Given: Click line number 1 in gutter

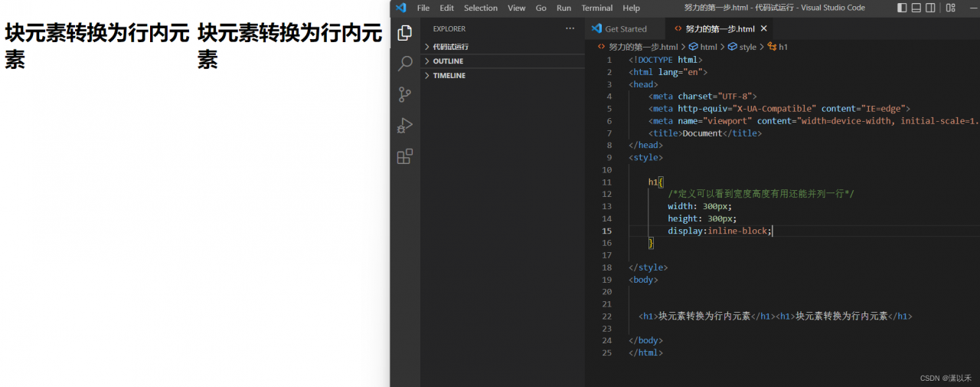Looking at the screenshot, I should click(609, 60).
